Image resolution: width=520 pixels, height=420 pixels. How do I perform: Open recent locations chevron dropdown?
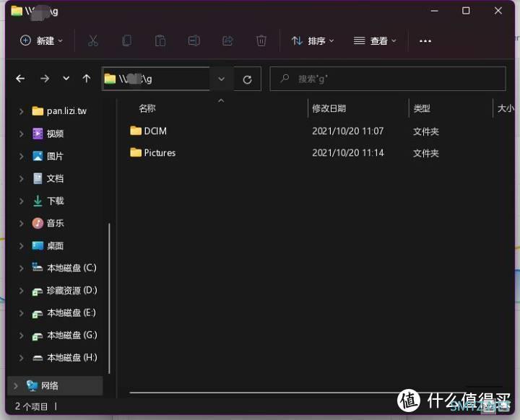(x=66, y=79)
